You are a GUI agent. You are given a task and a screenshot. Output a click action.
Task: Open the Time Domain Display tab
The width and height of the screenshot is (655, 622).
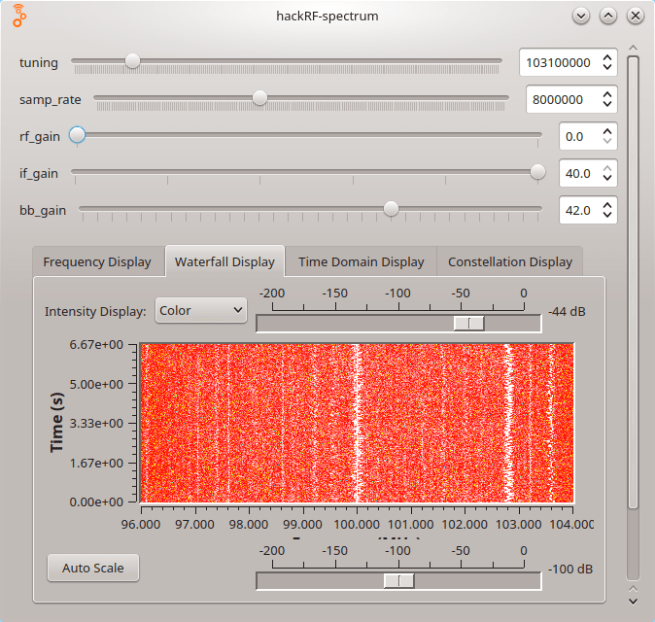point(361,262)
